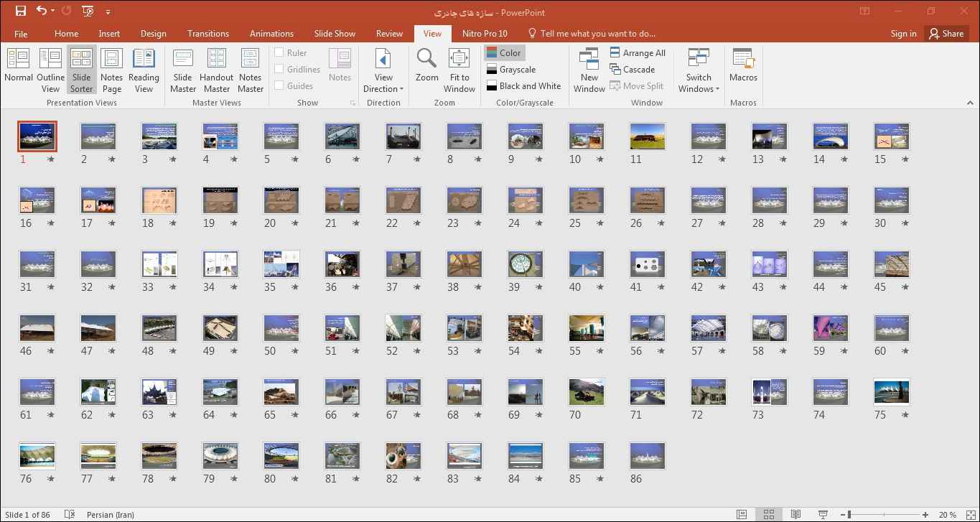The image size is (980, 522).
Task: Select the slide 39 thumbnail
Action: click(x=525, y=264)
